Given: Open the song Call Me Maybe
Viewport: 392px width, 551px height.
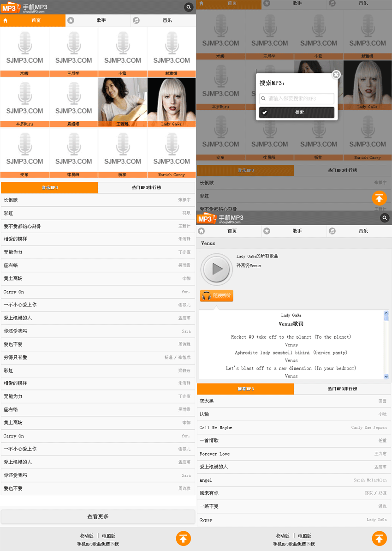Looking at the screenshot, I should click(294, 427).
